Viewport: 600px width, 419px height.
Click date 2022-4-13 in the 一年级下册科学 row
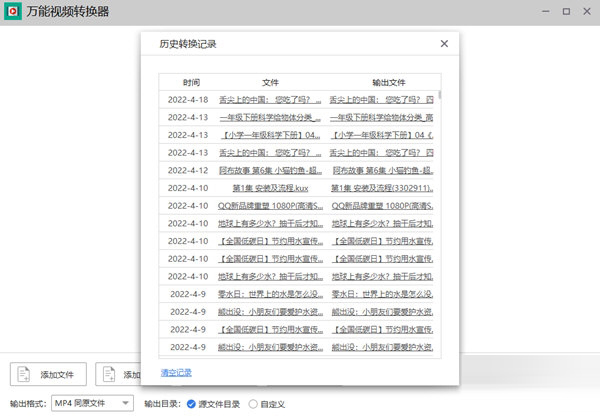(x=188, y=117)
